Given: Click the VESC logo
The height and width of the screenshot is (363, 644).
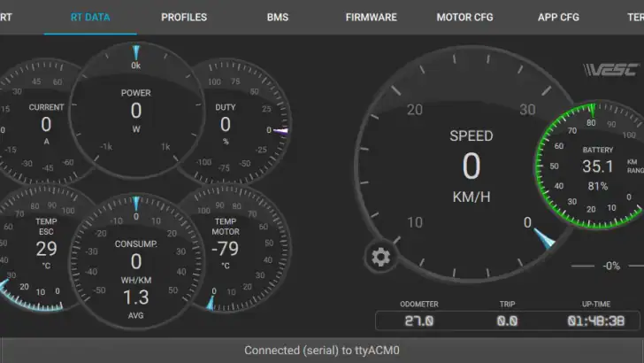Looking at the screenshot, I should click(611, 70).
